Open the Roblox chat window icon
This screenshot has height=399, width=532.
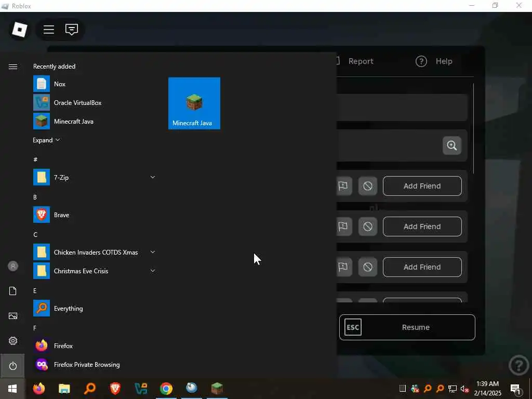(72, 30)
